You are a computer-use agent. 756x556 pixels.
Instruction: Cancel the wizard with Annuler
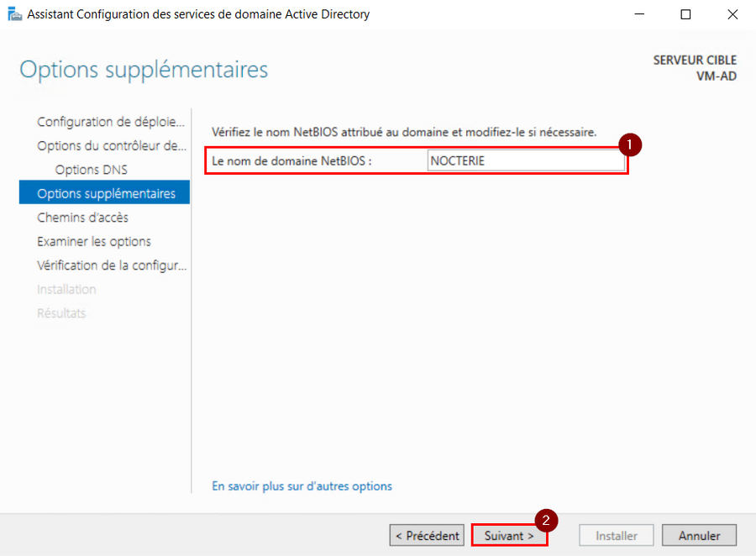click(x=699, y=535)
